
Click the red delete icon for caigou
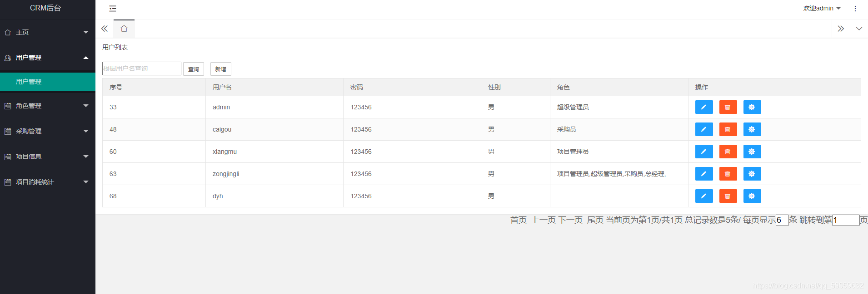click(728, 129)
